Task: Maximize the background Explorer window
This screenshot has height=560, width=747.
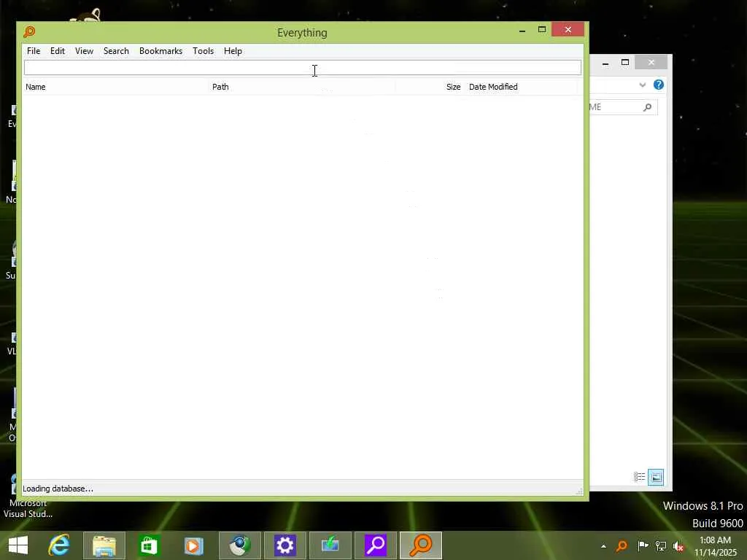Action: pos(625,63)
